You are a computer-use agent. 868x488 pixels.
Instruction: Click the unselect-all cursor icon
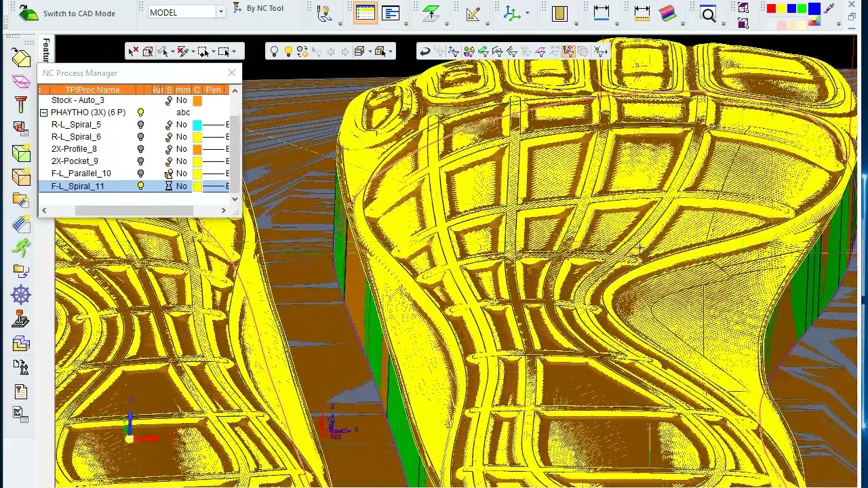click(x=133, y=52)
